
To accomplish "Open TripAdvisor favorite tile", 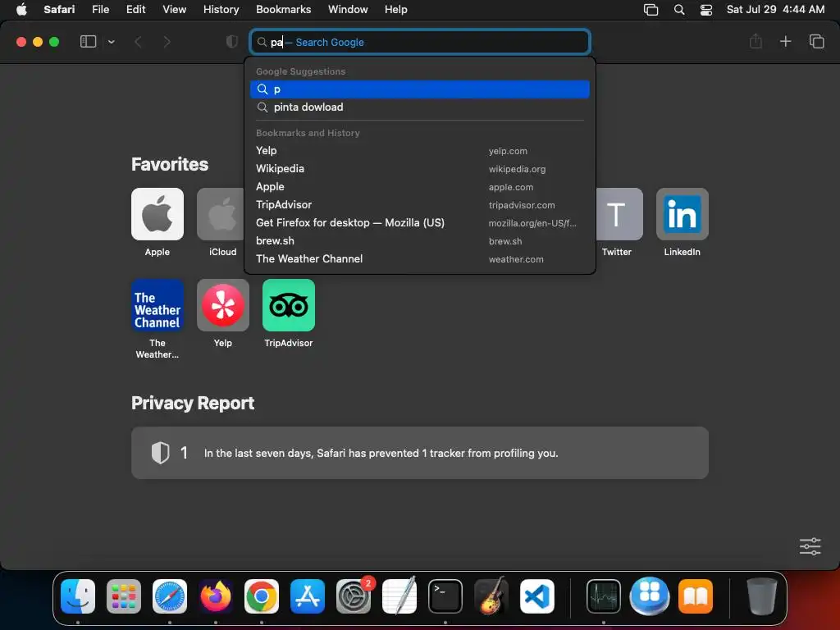I will (289, 305).
